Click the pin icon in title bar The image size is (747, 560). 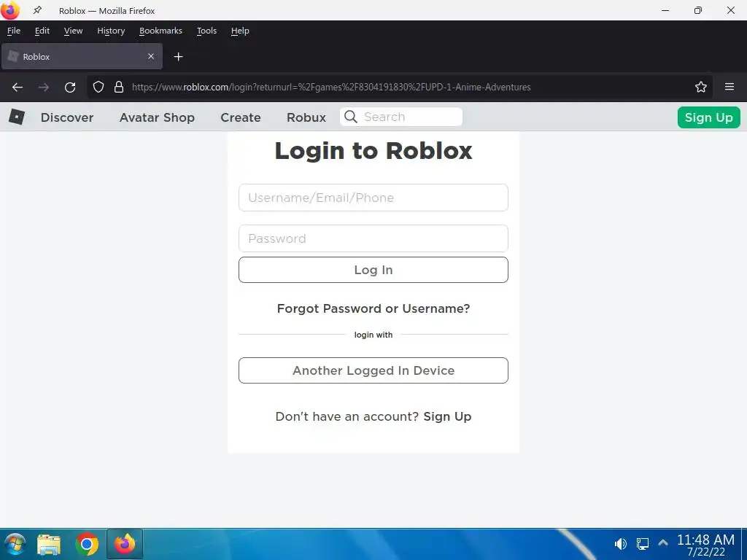pos(37,10)
